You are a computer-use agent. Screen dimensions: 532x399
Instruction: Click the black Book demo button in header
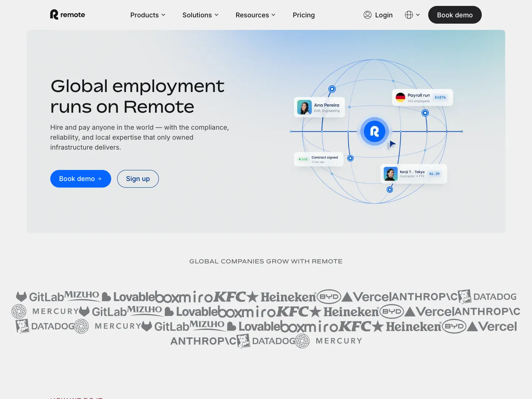[x=455, y=15]
